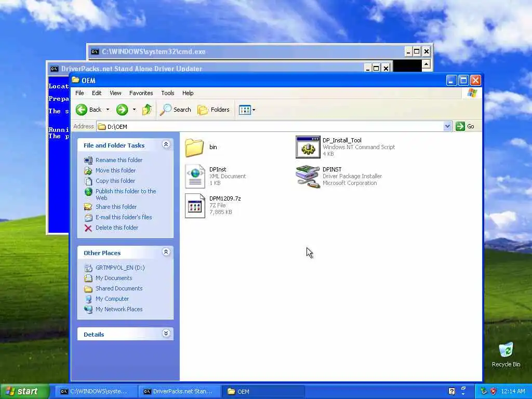Click Publish this folder to the Web
532x399 pixels.
pyautogui.click(x=126, y=194)
